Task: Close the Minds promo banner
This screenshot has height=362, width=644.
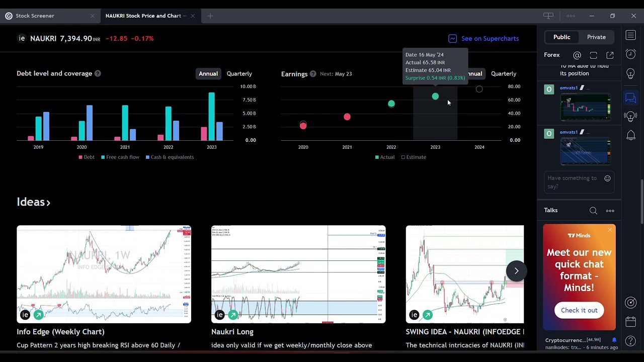Action: point(610,230)
